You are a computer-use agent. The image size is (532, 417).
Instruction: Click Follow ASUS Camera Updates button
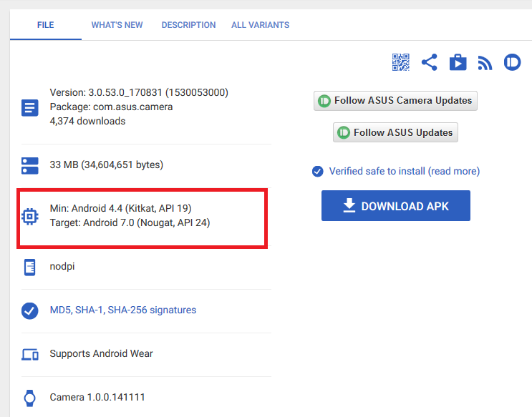[396, 101]
